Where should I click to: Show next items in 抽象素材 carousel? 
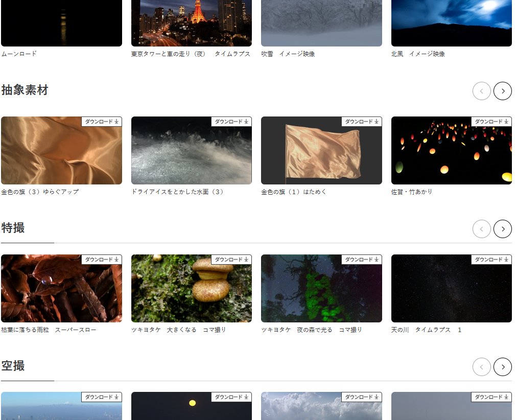click(503, 91)
